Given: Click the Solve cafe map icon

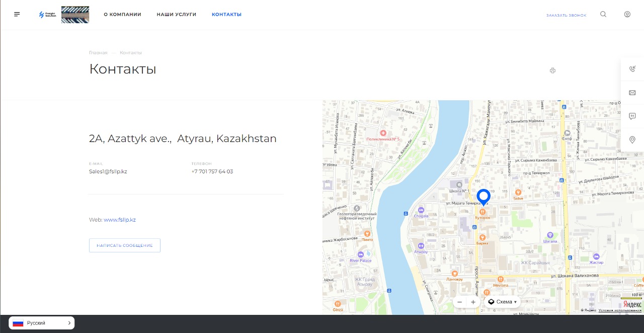Looking at the screenshot, I should click(x=518, y=192).
